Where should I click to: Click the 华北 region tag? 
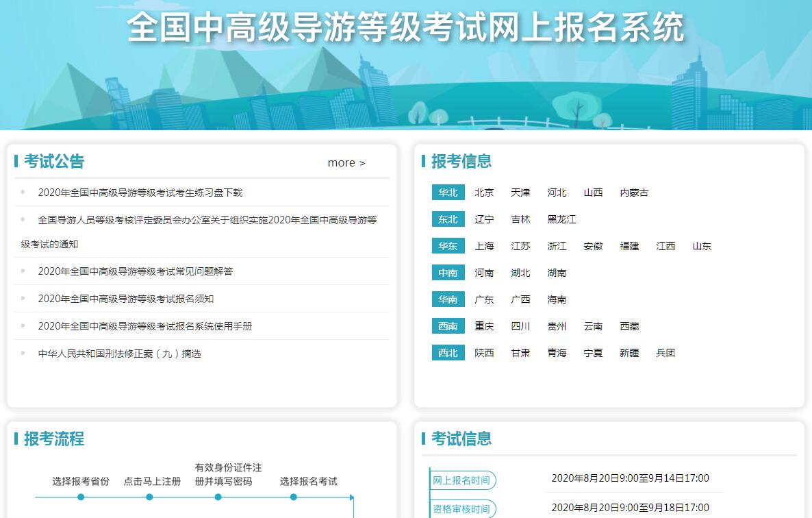tap(448, 193)
